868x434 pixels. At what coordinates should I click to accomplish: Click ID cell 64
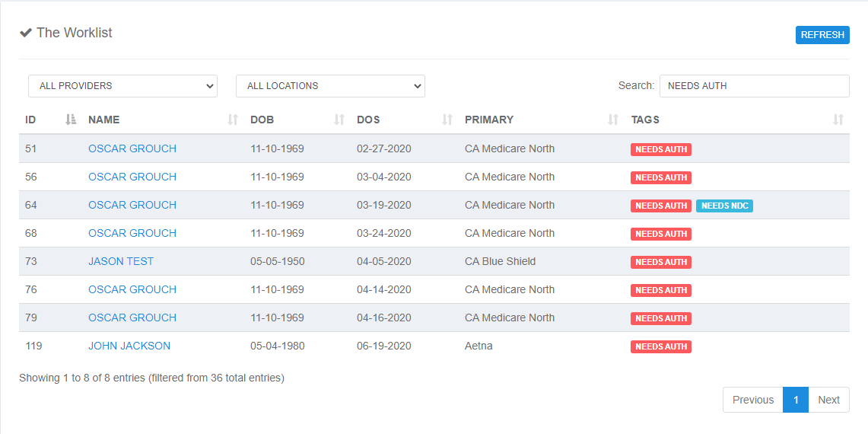pos(31,205)
